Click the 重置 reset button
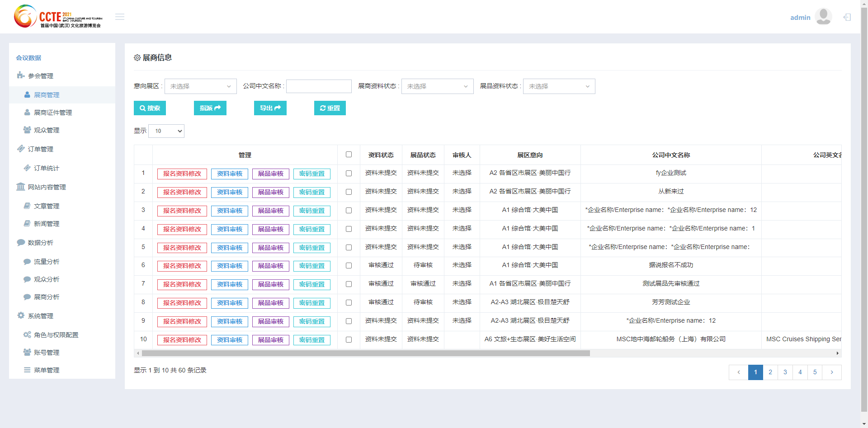The height and width of the screenshot is (428, 868). [x=330, y=108]
